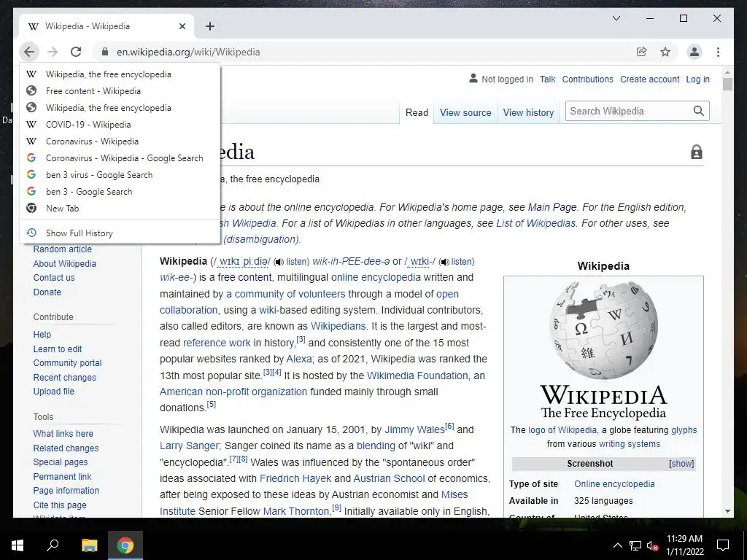Click the browser back arrow button

(29, 52)
